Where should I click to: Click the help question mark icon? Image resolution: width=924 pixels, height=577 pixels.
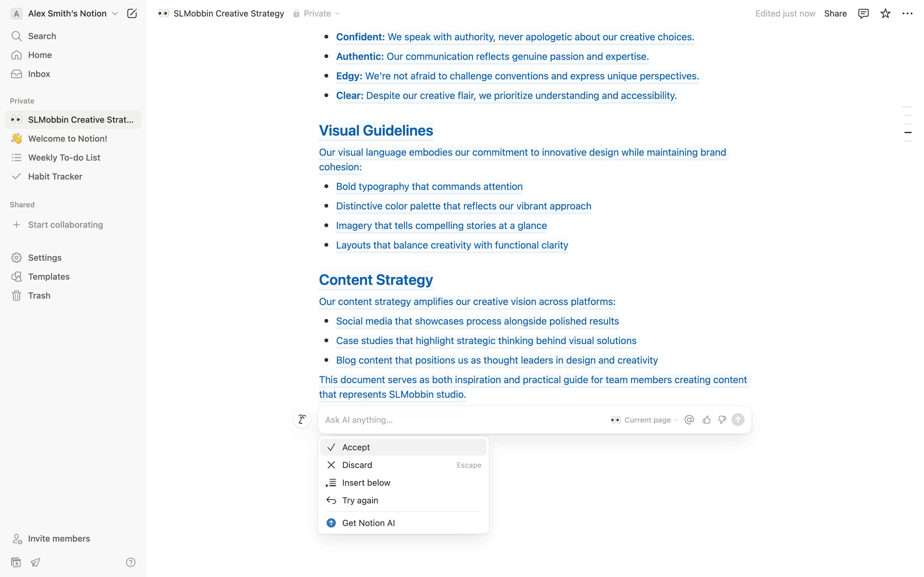click(x=130, y=562)
